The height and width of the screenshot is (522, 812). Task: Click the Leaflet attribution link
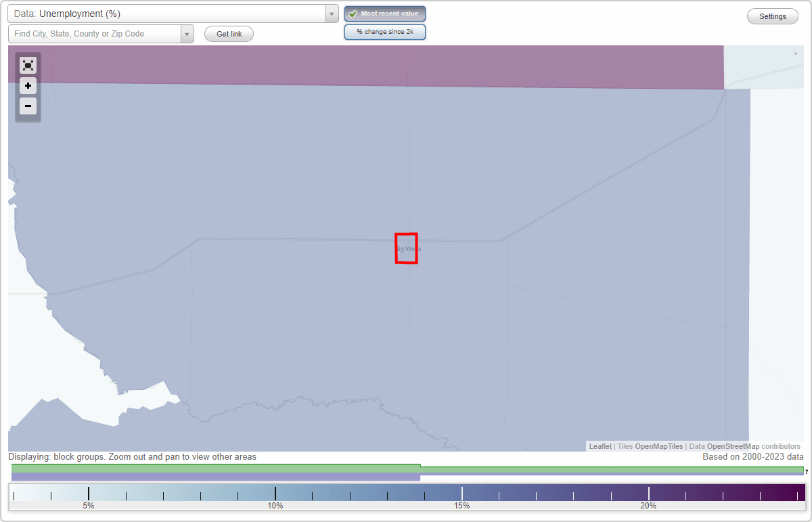[x=600, y=446]
